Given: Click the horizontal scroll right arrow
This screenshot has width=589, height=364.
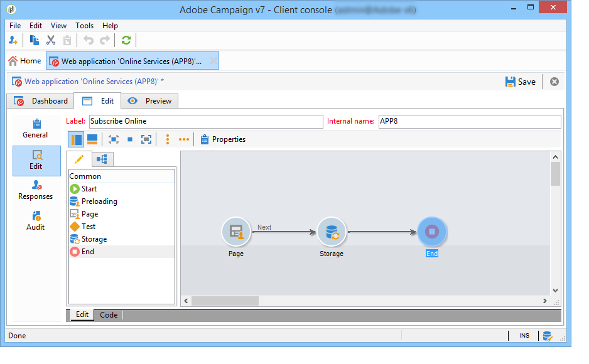Looking at the screenshot, I should (544, 301).
